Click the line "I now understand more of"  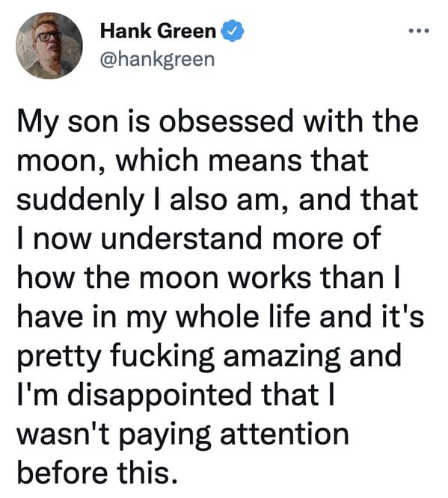coord(199,239)
